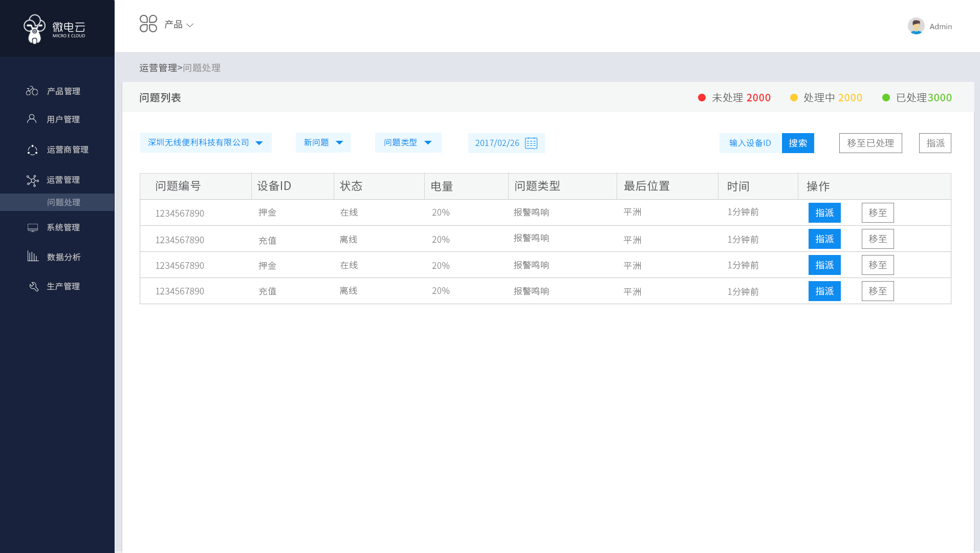The width and height of the screenshot is (980, 553).
Task: Click the green 已处理 status dot
Action: [x=886, y=97]
